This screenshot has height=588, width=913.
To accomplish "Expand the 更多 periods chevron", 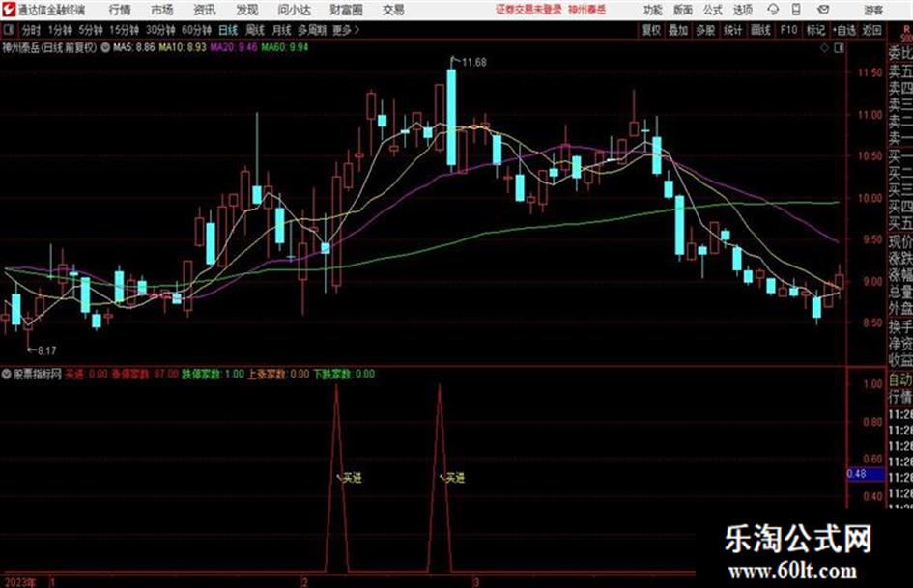I will click(x=357, y=30).
